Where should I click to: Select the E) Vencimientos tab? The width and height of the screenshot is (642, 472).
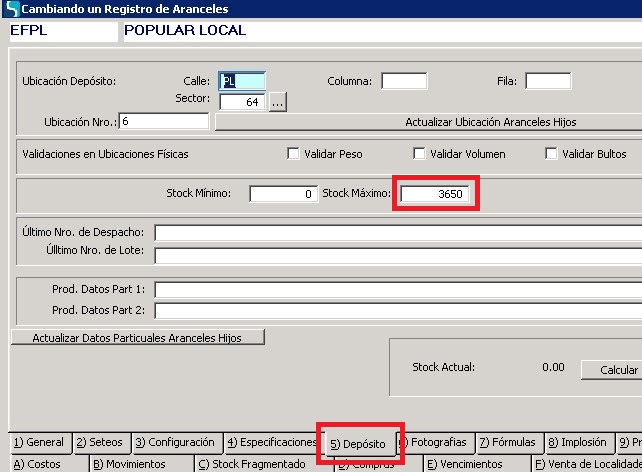tap(464, 464)
